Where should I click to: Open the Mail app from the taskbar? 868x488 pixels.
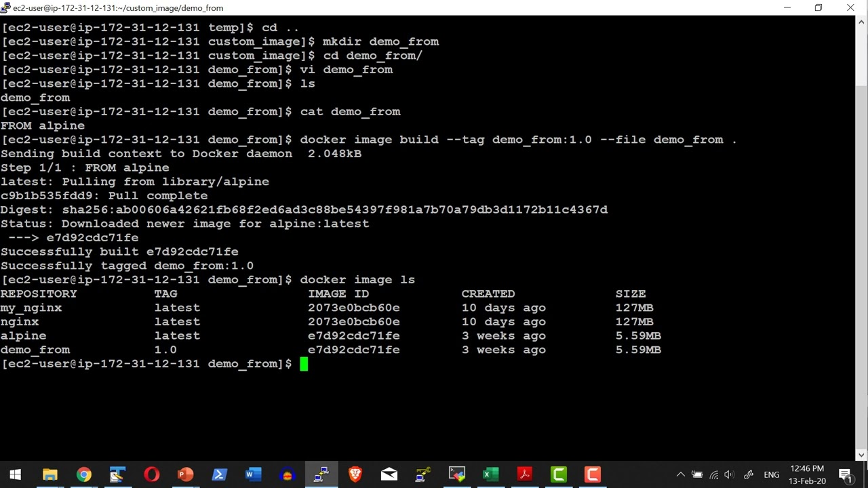(389, 474)
